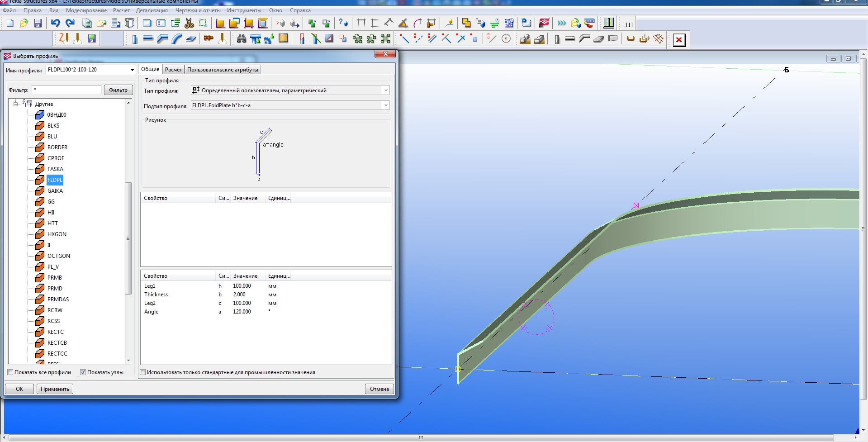Open the 'Тип профиля' dropdown

(385, 90)
